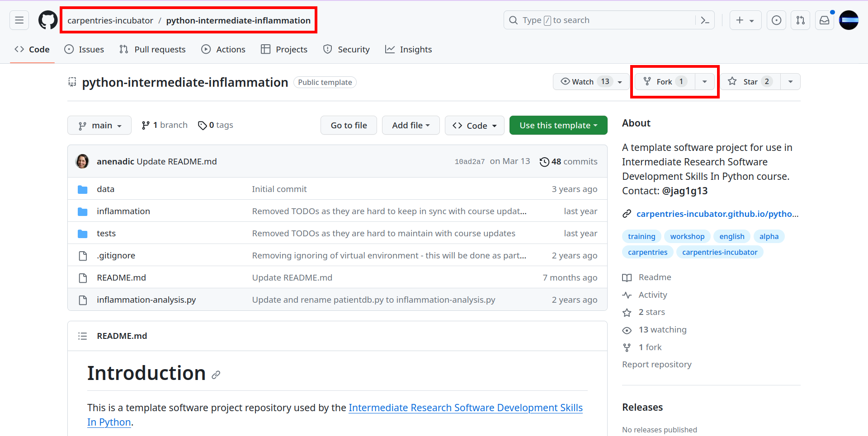
Task: Click the star icon next to 2 stars
Action: coord(627,313)
